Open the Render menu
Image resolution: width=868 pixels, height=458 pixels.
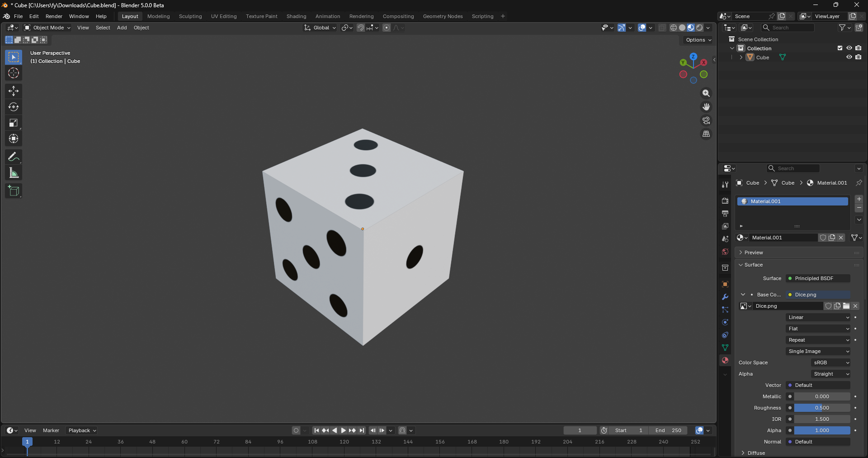[54, 16]
